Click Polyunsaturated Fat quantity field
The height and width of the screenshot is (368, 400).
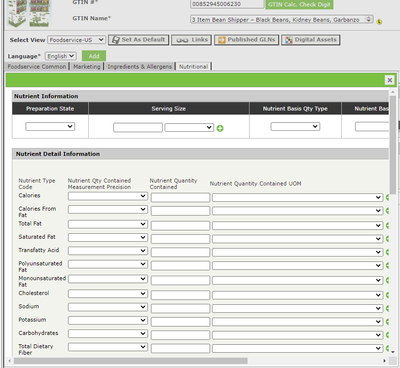coord(180,266)
